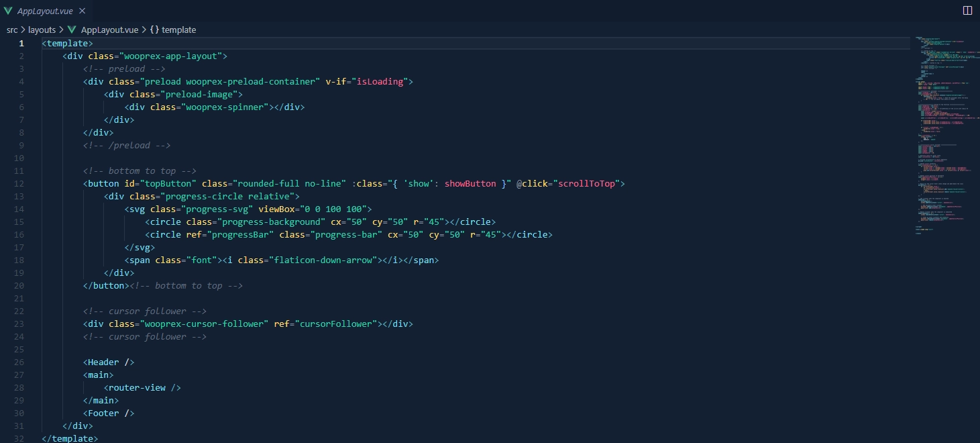Click the split editor icon top right
The height and width of the screenshot is (443, 980).
click(x=967, y=10)
